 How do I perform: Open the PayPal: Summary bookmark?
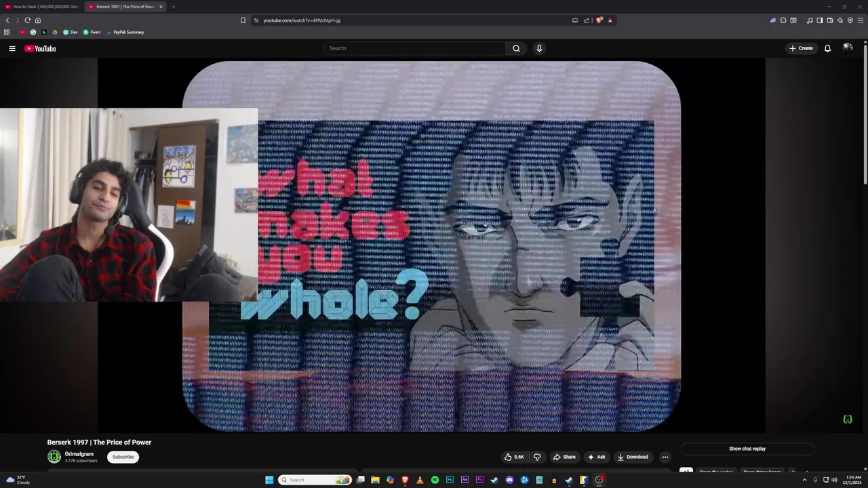click(125, 32)
